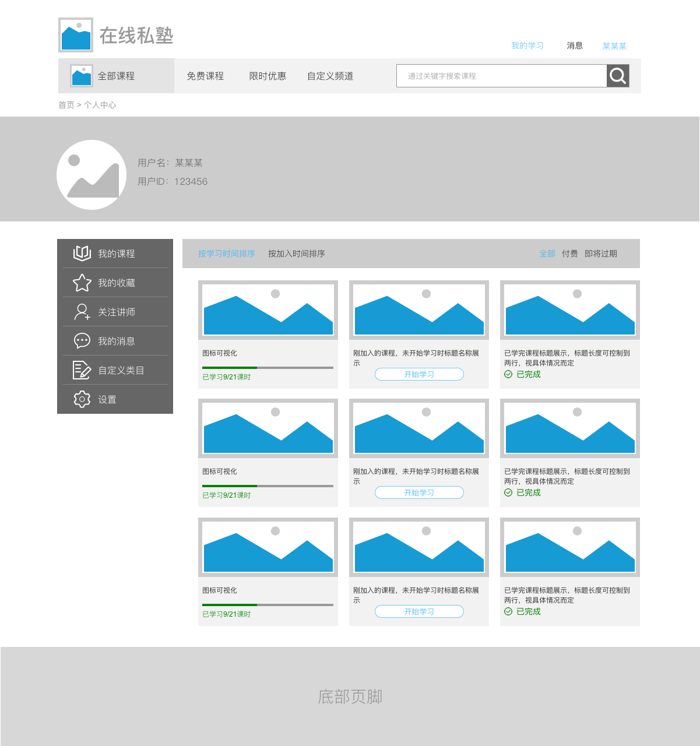Click the chat bubble icon beside 我的消息
The width and height of the screenshot is (700, 746).
click(x=82, y=341)
